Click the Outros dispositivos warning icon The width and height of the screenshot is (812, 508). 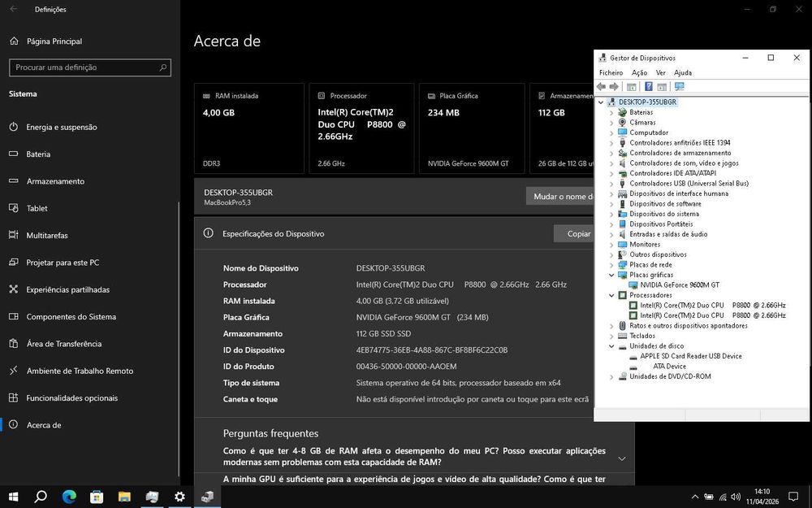point(623,254)
